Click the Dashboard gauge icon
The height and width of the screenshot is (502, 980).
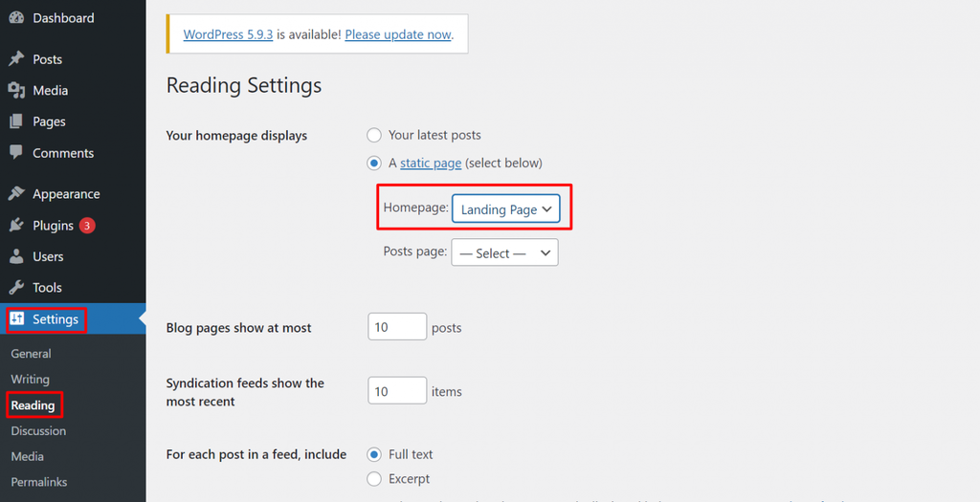pyautogui.click(x=16, y=18)
